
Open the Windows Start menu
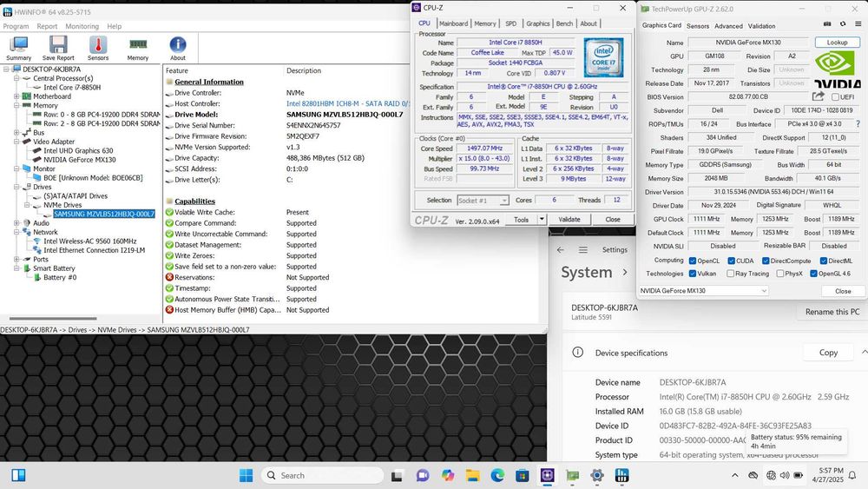click(x=246, y=475)
